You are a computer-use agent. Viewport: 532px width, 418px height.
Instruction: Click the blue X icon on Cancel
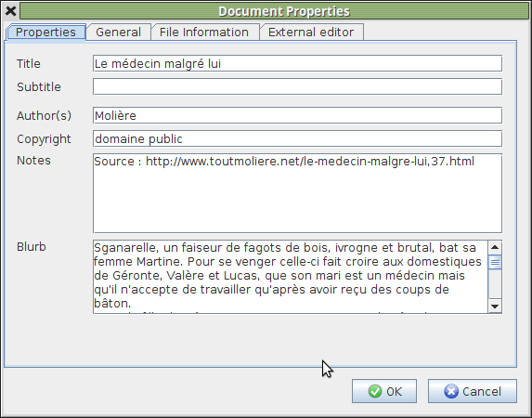coord(451,391)
